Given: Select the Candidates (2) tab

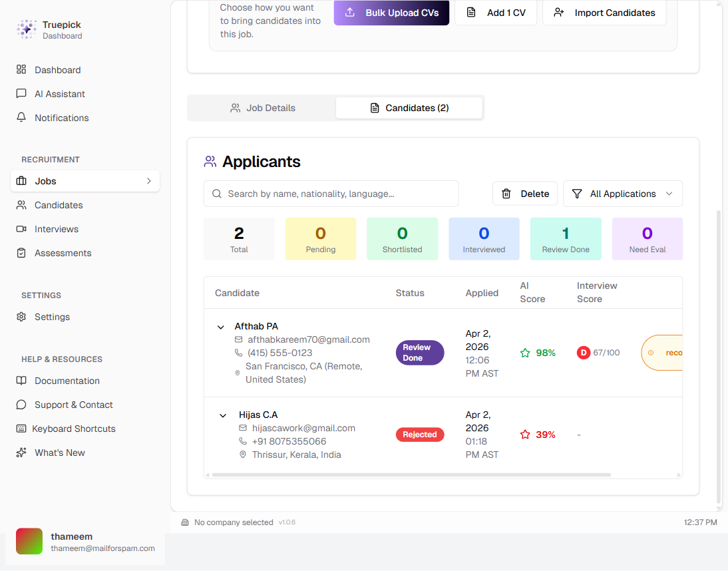Looking at the screenshot, I should (x=409, y=108).
